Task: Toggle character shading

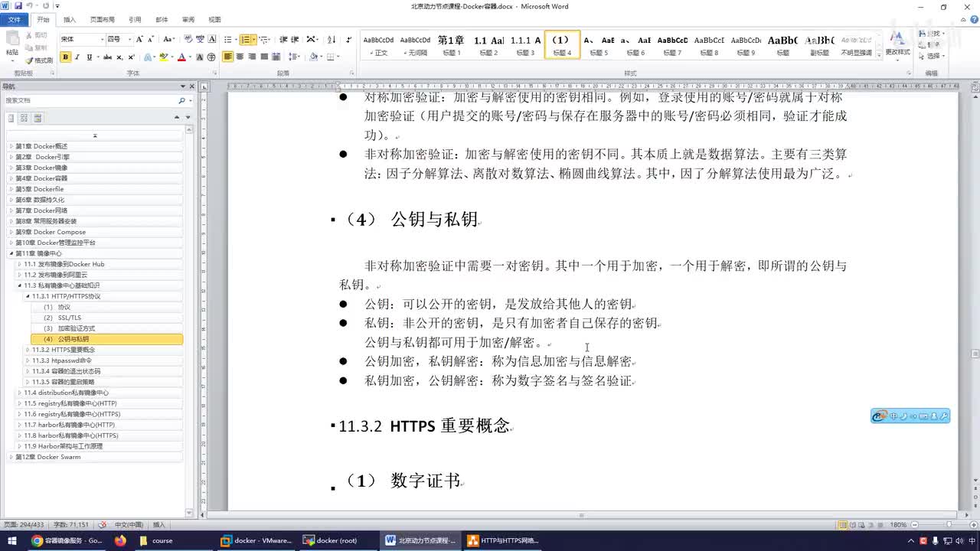Action: (x=200, y=57)
